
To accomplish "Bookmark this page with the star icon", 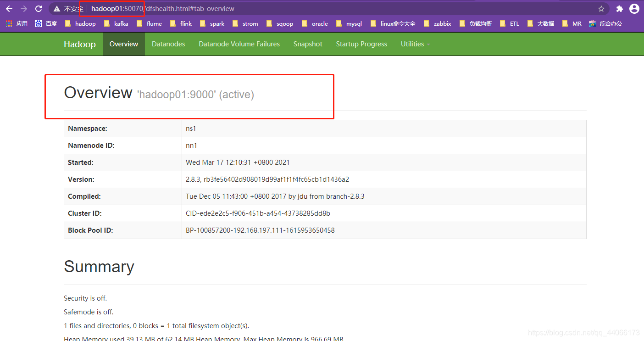I will pyautogui.click(x=601, y=9).
